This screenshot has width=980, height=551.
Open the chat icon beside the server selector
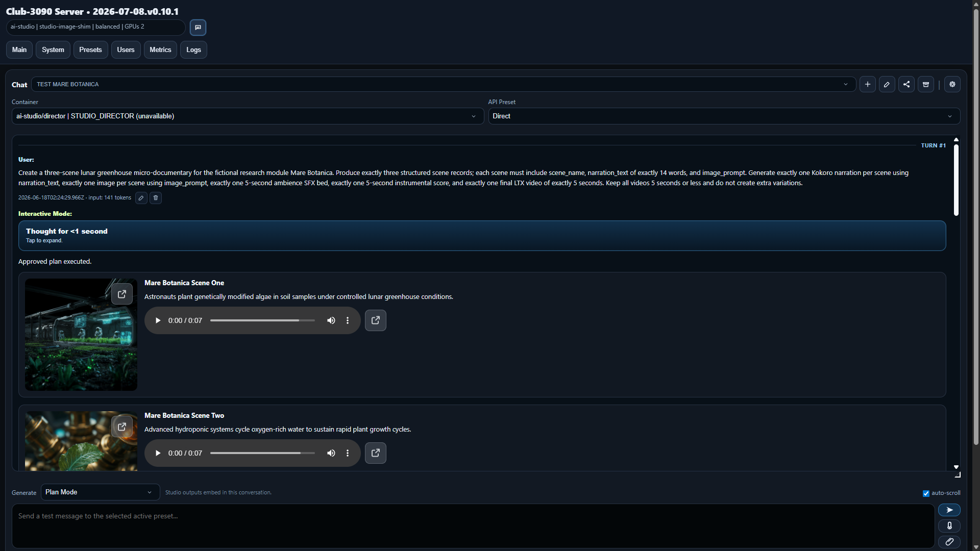pos(198,28)
